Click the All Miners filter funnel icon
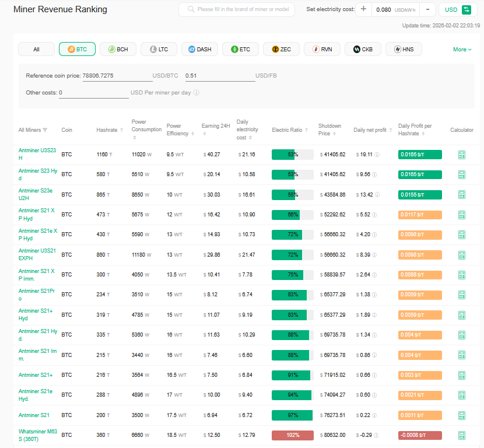 (x=45, y=130)
